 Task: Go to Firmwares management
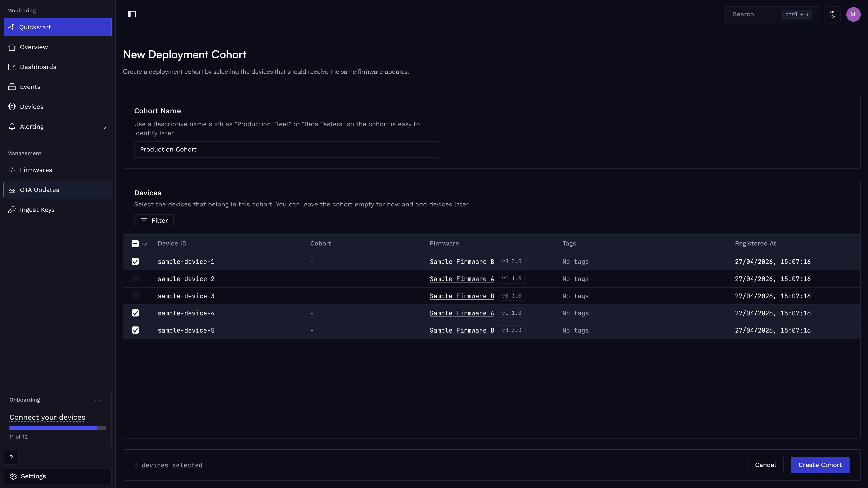tap(58, 170)
